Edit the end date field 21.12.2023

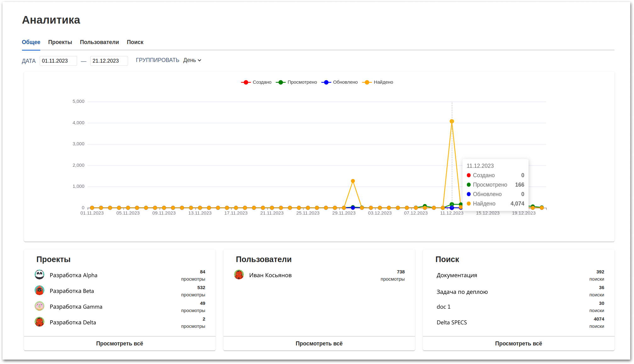click(109, 61)
